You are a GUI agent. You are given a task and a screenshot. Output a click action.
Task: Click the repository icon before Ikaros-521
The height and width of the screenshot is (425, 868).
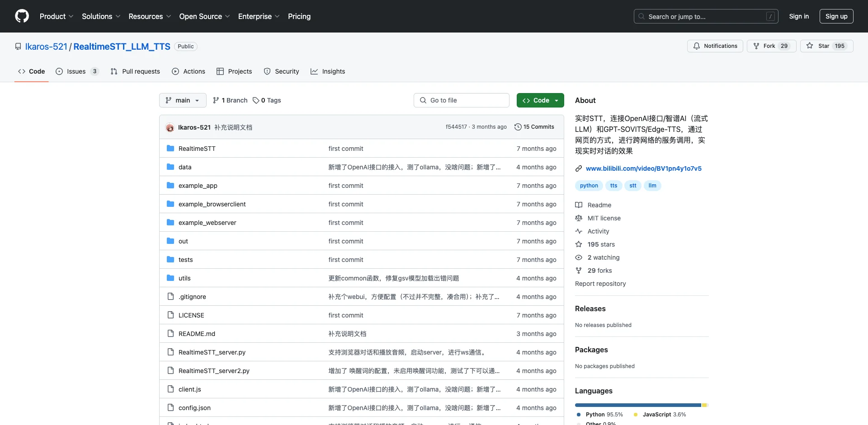pyautogui.click(x=18, y=47)
